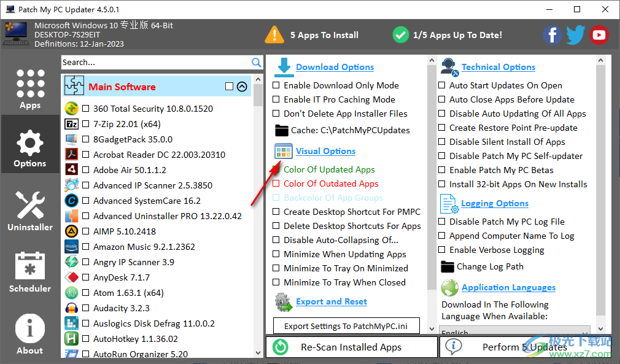Open the Facebook page icon
620x364 pixels.
point(552,35)
